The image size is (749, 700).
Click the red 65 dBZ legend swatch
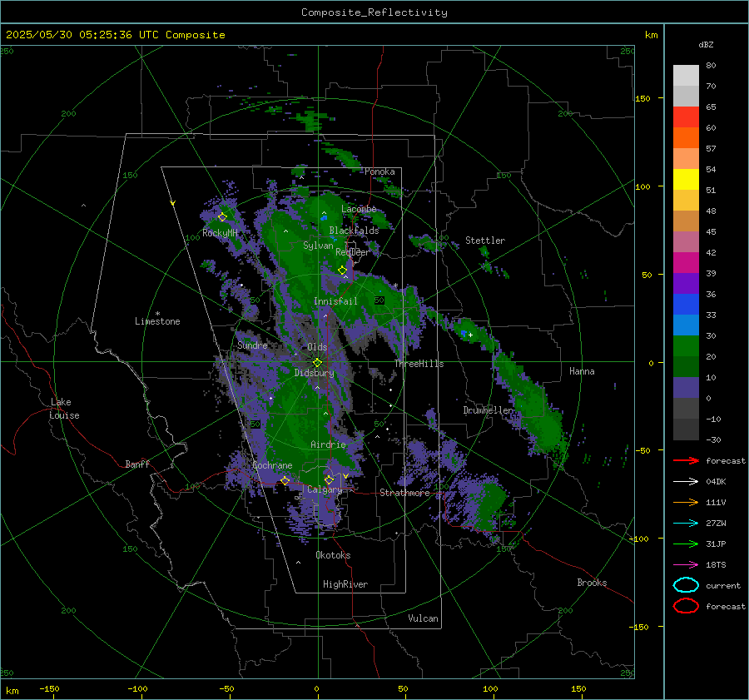(686, 117)
